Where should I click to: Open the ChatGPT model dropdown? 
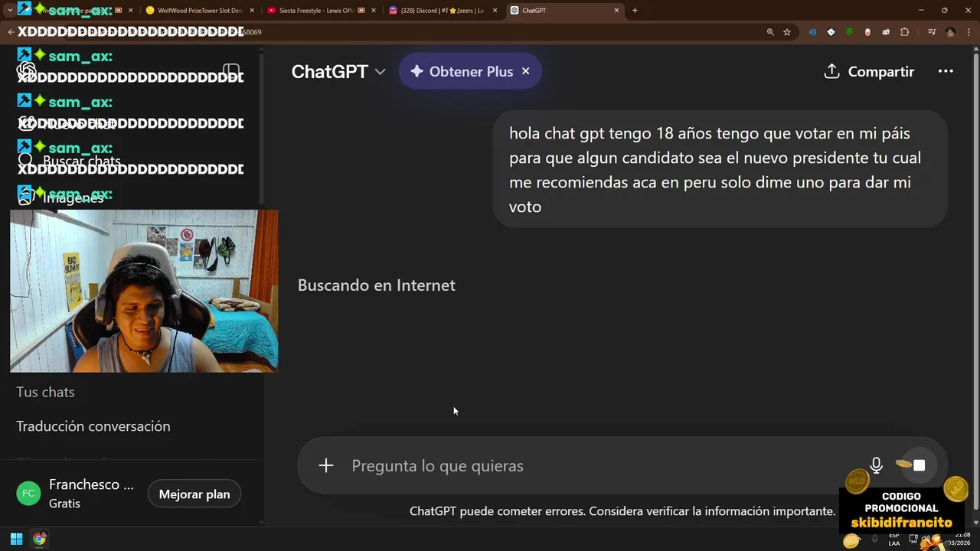tap(338, 71)
